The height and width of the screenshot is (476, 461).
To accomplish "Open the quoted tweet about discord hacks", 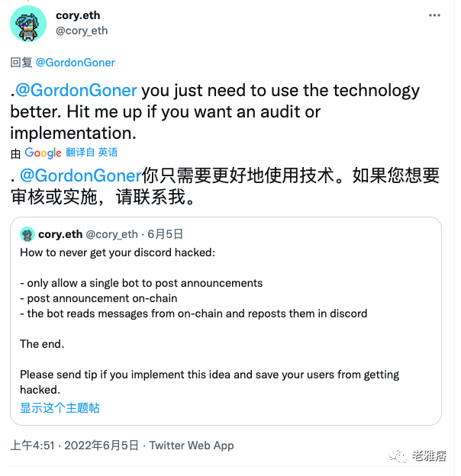I will tap(226, 321).
